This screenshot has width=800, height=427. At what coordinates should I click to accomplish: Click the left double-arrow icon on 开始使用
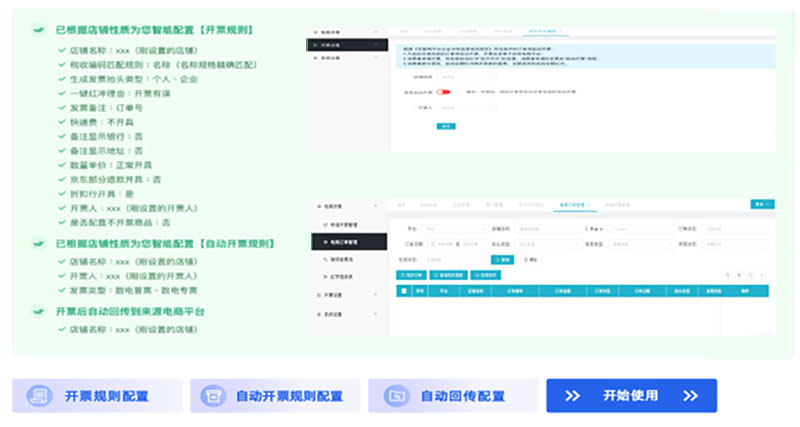click(x=572, y=396)
